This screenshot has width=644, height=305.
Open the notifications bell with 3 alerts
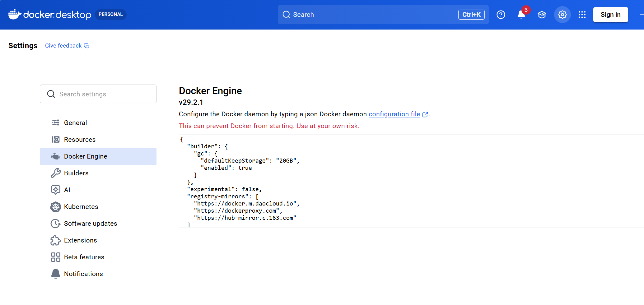coord(521,15)
